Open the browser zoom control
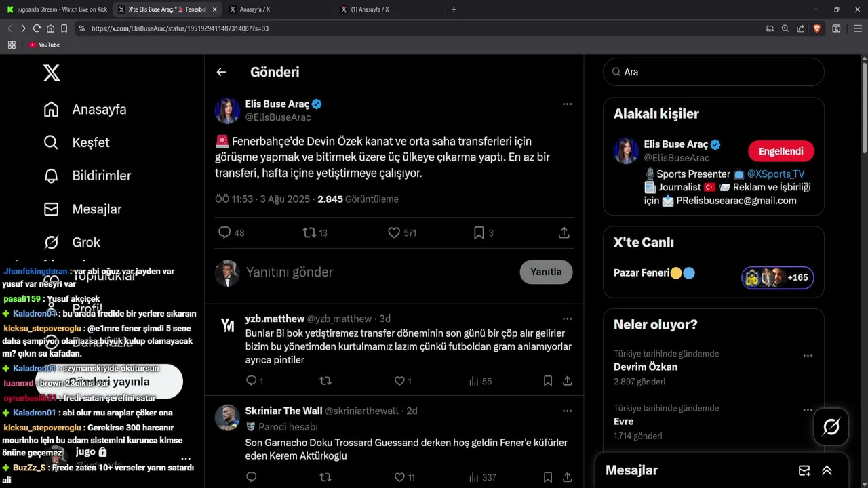The image size is (868, 488). point(785,28)
